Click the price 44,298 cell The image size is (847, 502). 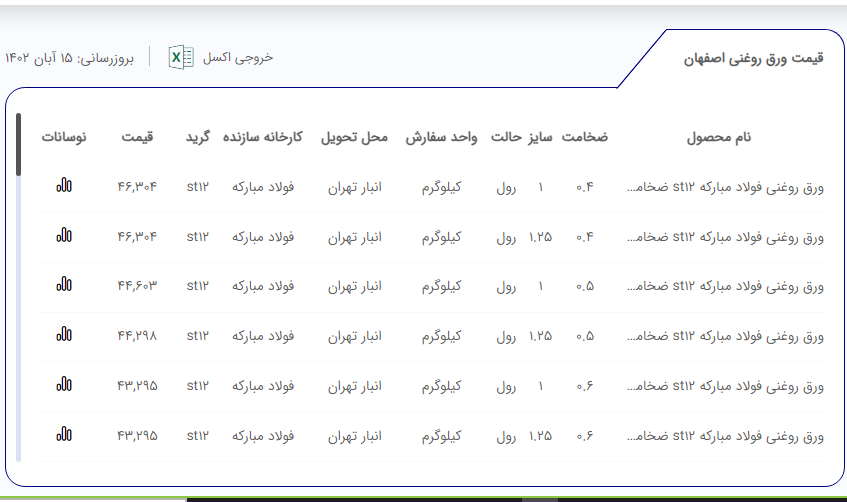tap(137, 336)
